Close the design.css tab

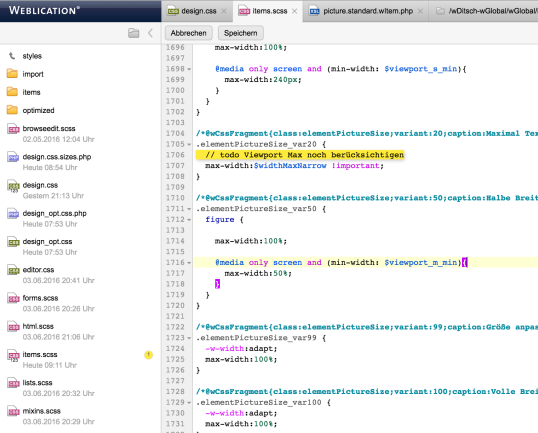224,11
